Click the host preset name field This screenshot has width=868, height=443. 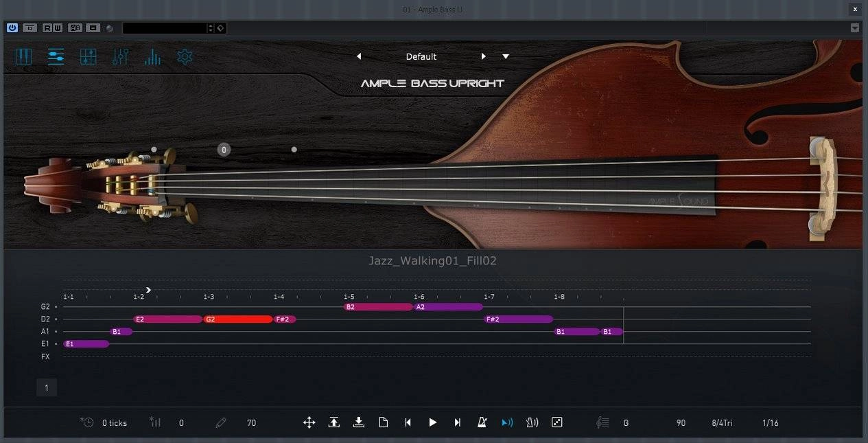point(165,28)
